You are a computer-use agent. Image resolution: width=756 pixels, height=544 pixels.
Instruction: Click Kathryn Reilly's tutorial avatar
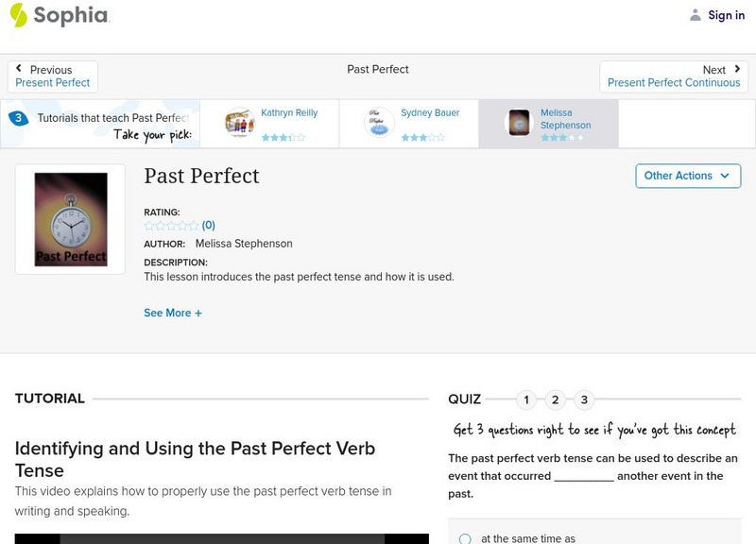(x=240, y=123)
